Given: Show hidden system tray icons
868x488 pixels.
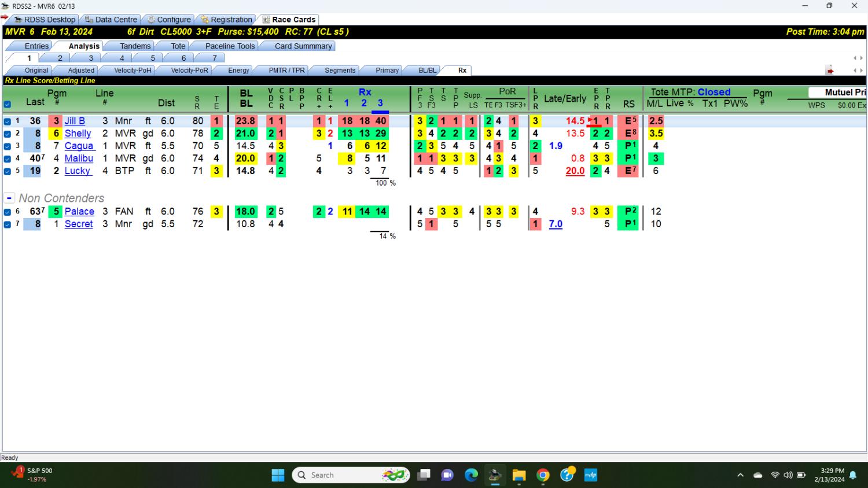Looking at the screenshot, I should [x=740, y=475].
